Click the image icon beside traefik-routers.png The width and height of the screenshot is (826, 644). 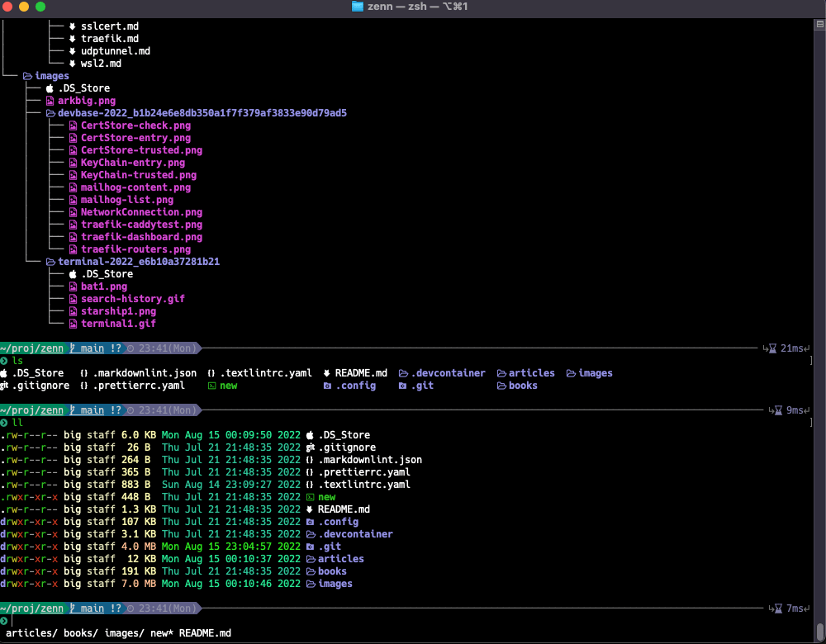point(74,249)
